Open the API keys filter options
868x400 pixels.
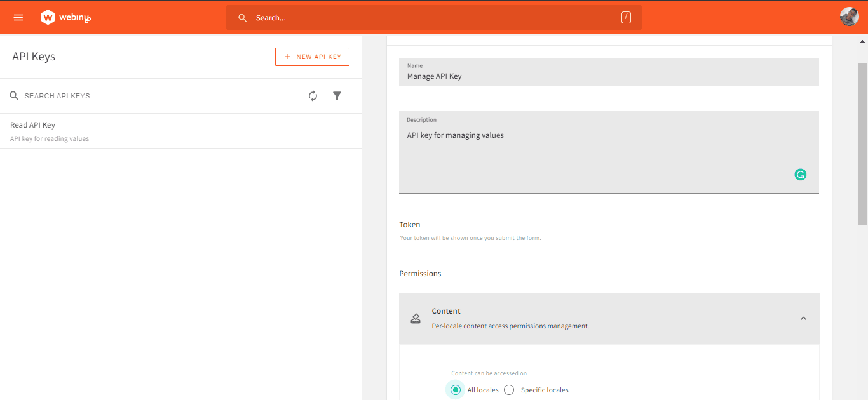[x=337, y=95]
